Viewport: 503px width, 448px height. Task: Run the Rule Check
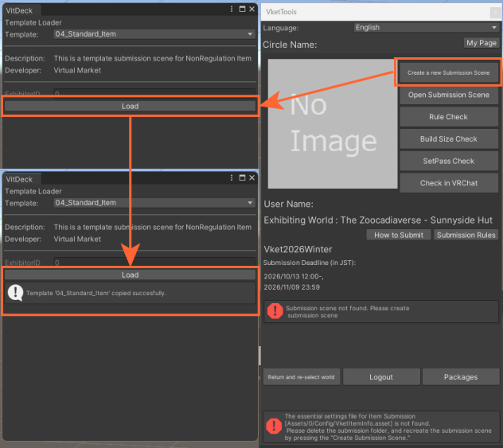click(x=448, y=117)
